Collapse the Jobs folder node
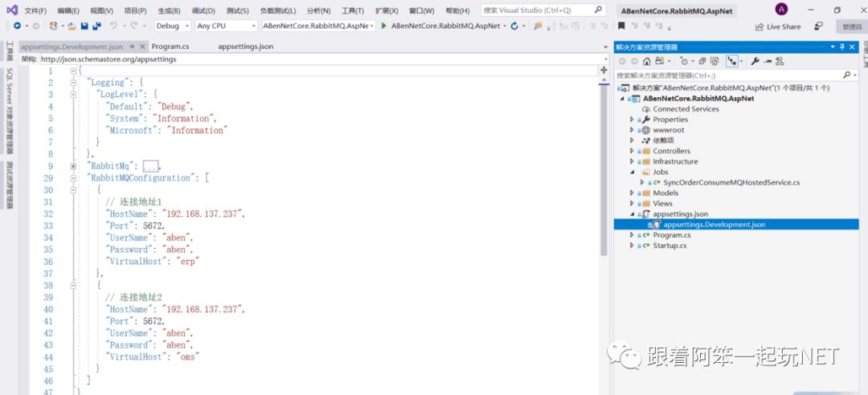The width and height of the screenshot is (868, 395). click(632, 172)
